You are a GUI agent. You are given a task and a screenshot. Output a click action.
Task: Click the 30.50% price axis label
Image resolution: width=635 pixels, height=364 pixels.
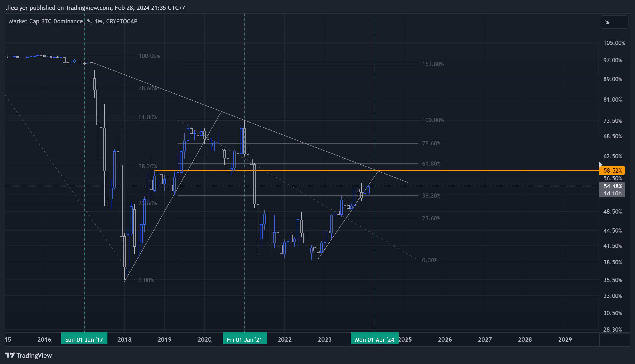click(613, 313)
